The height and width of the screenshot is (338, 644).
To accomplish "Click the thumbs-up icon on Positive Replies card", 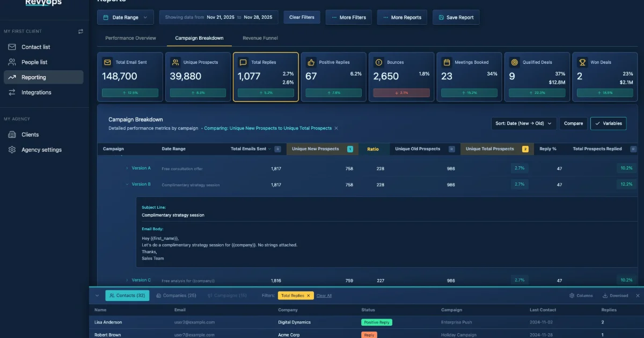I will pos(311,62).
